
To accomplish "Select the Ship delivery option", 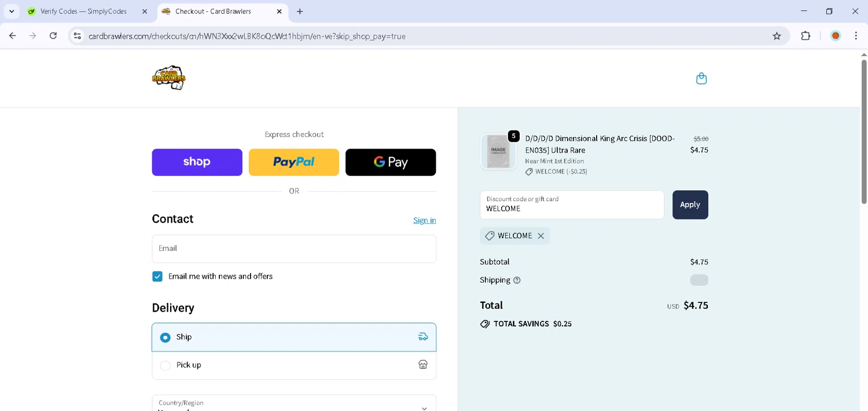I will [x=294, y=337].
